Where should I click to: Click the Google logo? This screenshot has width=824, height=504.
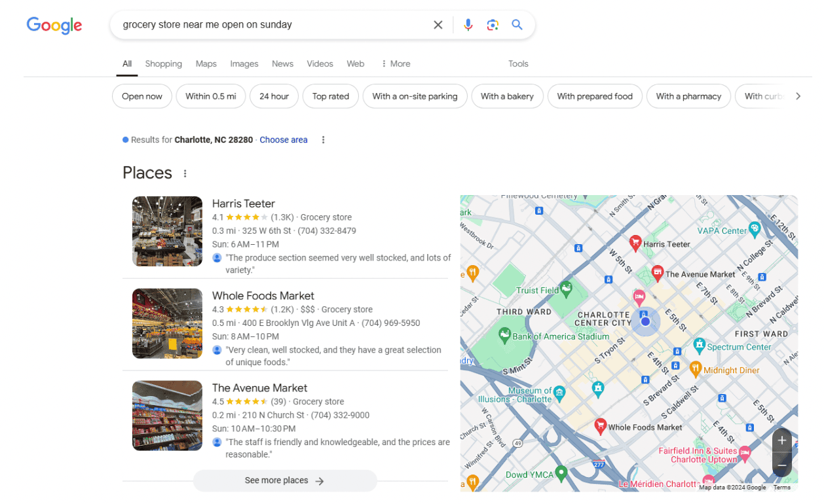point(54,26)
